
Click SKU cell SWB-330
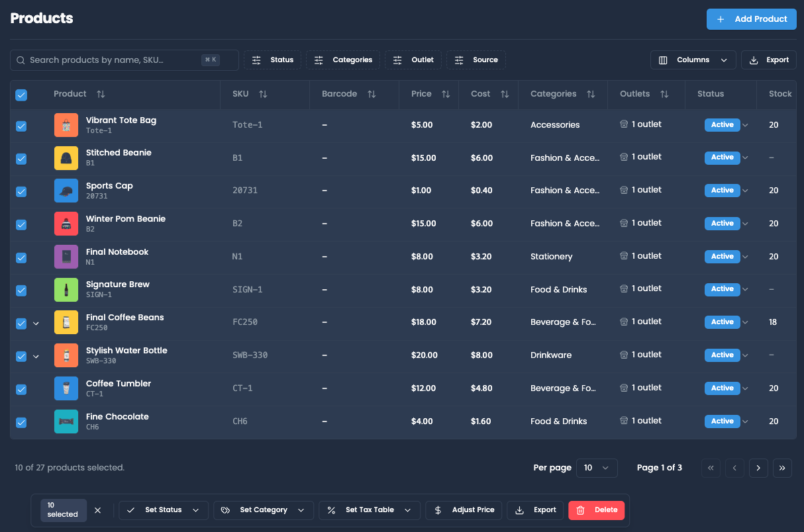pos(250,355)
